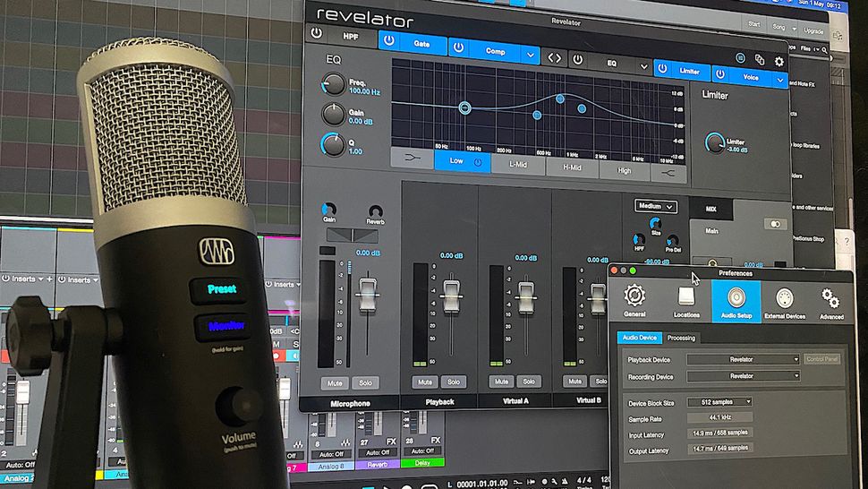Click the Virtual A channel fader handle
This screenshot has width=868, height=489.
[526, 297]
